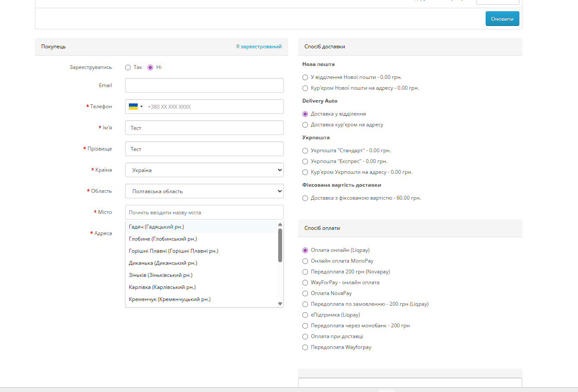Image resolution: width=578 pixels, height=392 pixels.
Task: Select 'Оплата NovaPay' payment option
Action: tap(305, 293)
